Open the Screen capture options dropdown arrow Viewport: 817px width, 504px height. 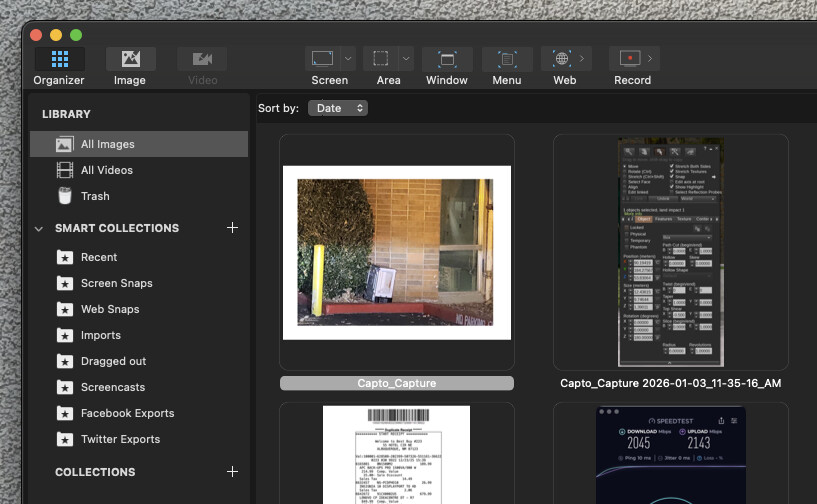[x=348, y=59]
